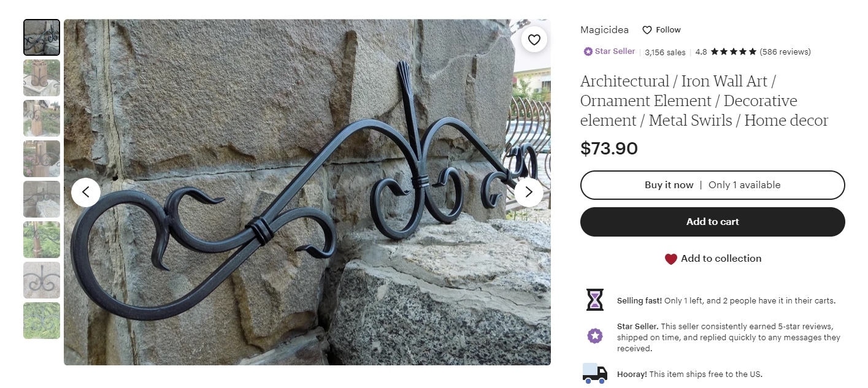This screenshot has width=868, height=388.
Task: Click the hourglass Selling fast icon
Action: click(x=594, y=300)
